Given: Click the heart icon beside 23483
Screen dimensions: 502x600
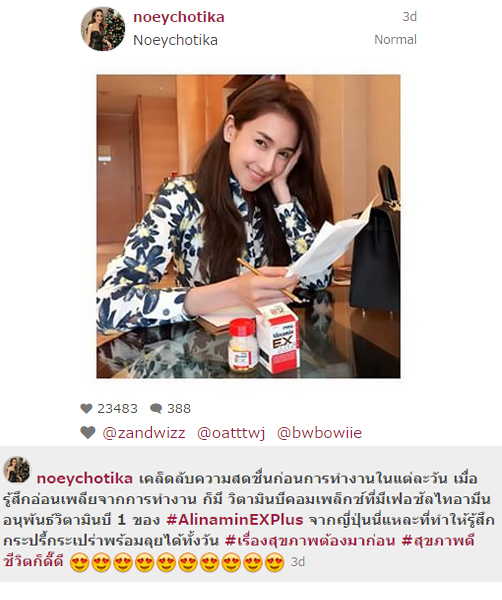Looking at the screenshot, I should [x=86, y=409].
